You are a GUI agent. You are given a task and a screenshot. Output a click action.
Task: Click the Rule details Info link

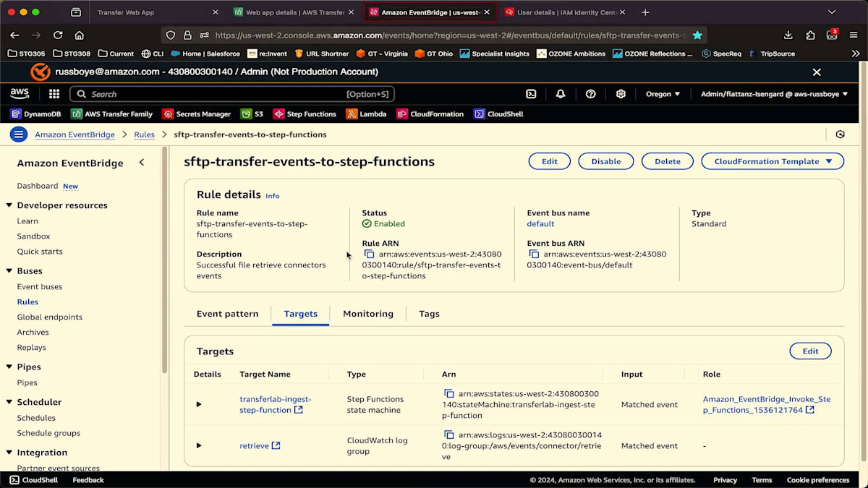coord(272,196)
